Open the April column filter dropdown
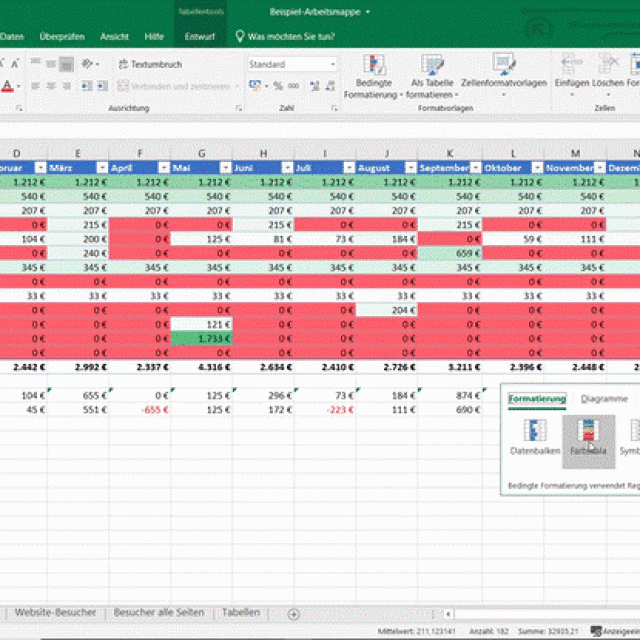This screenshot has width=640, height=640. coord(164,168)
